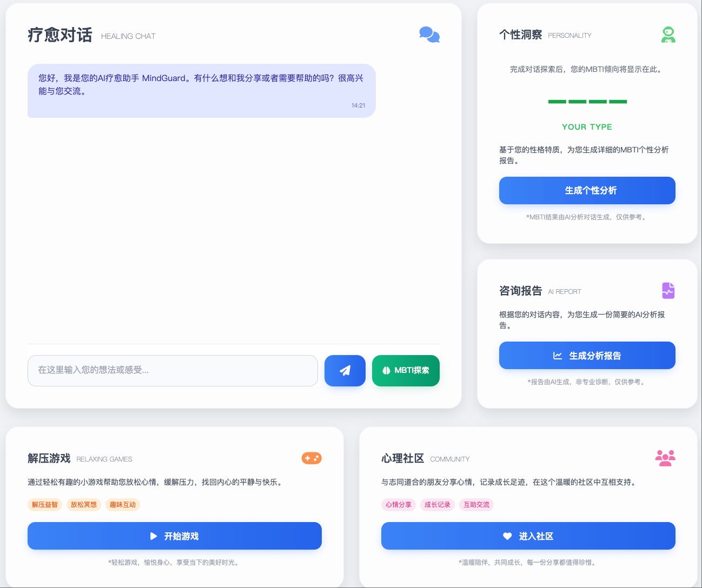The image size is (702, 588).
Task: Click the brain icon on MBTI探索
Action: click(386, 371)
